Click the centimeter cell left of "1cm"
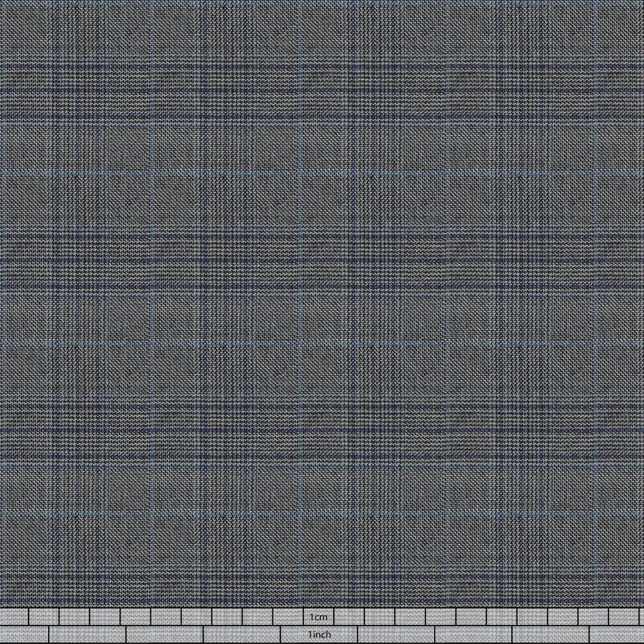 [x=288, y=617]
